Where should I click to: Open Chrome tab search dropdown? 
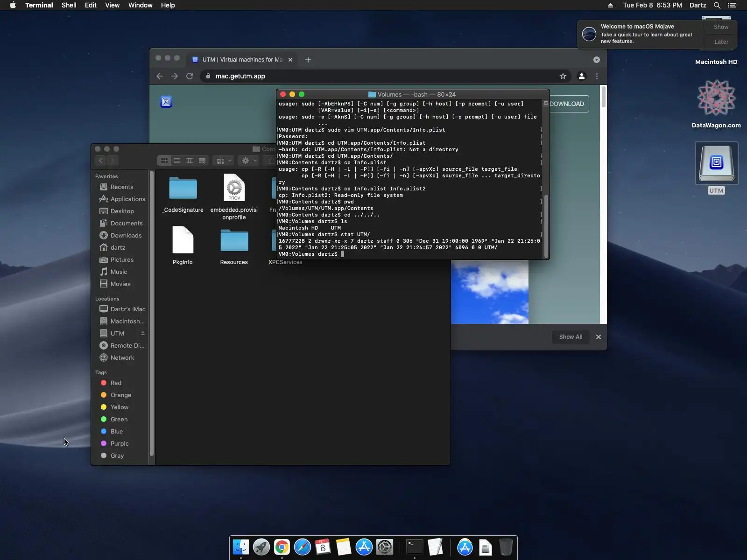click(x=597, y=60)
